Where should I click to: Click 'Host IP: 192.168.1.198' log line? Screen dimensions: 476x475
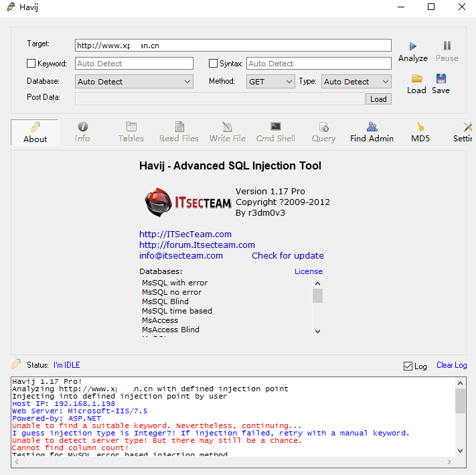64,403
